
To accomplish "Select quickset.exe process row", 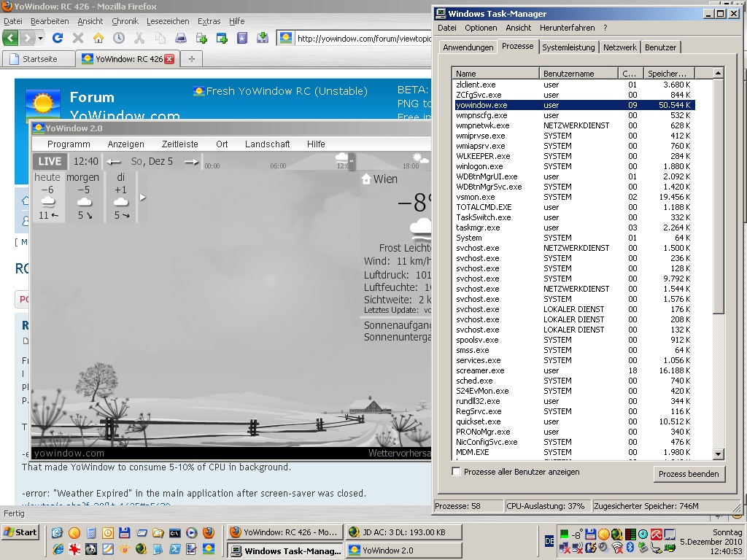I will (x=574, y=421).
